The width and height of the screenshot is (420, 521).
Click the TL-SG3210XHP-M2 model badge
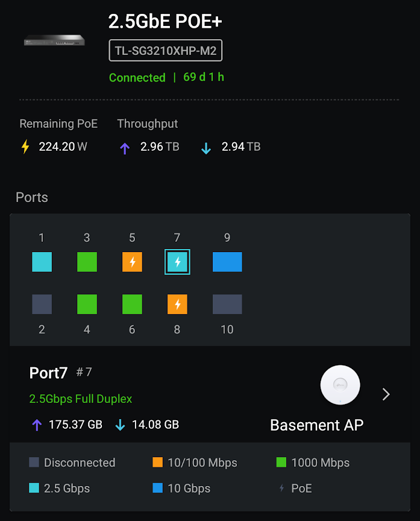[166, 51]
